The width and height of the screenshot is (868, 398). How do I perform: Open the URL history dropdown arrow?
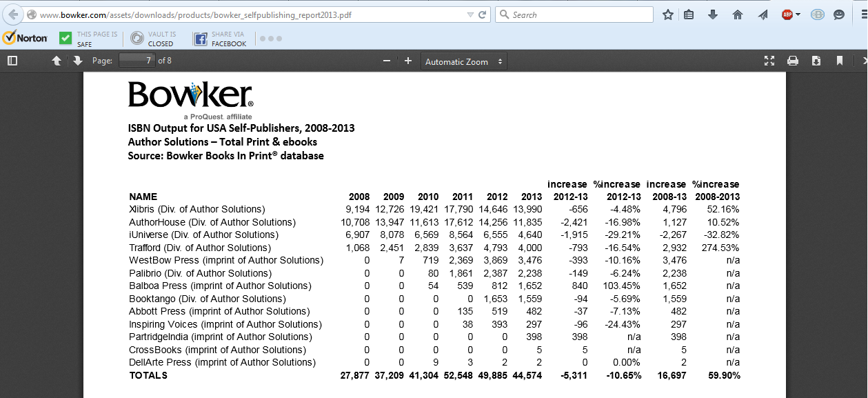pyautogui.click(x=470, y=14)
